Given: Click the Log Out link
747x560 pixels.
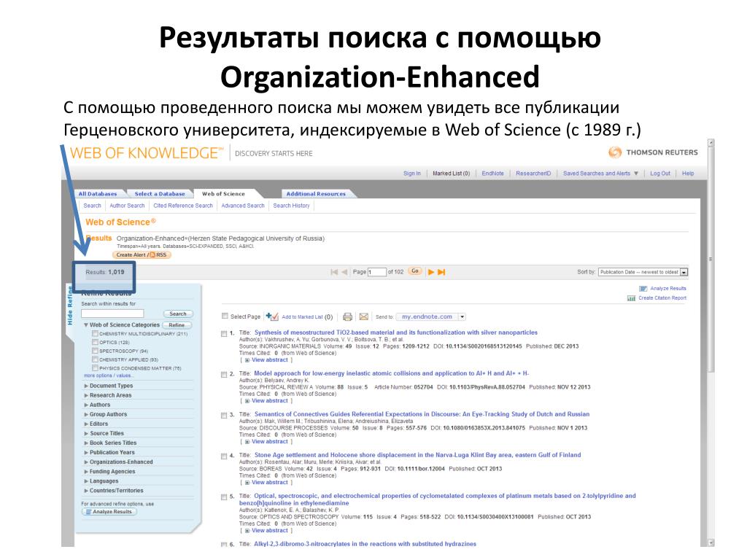Looking at the screenshot, I should [659, 174].
